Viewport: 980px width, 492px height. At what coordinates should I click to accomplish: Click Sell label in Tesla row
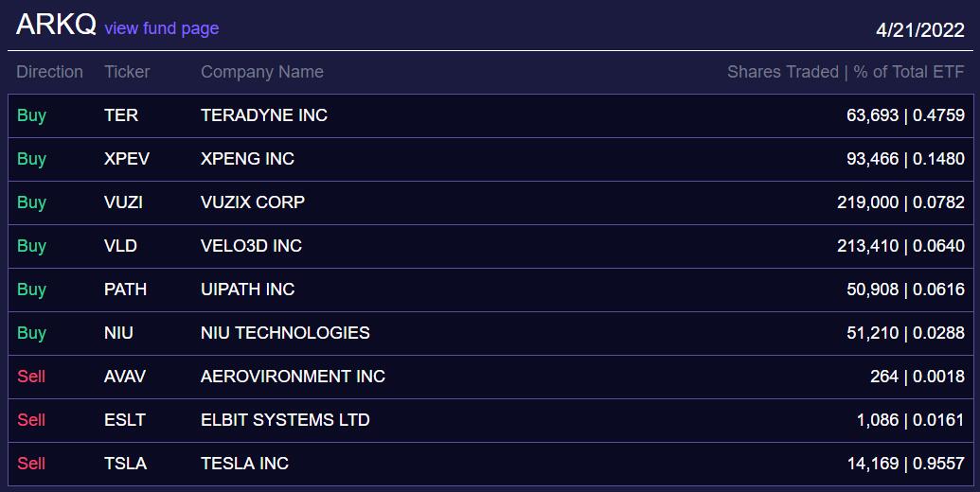pyautogui.click(x=31, y=464)
